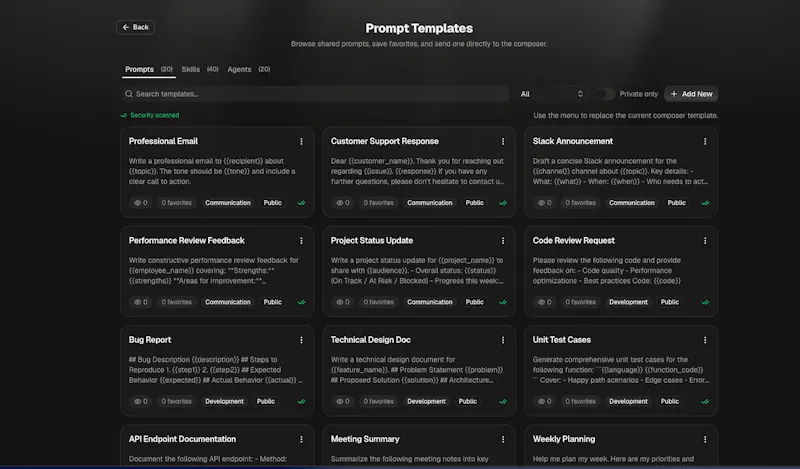The height and width of the screenshot is (469, 800).
Task: Click green checkmark on Code Review Request
Action: (x=705, y=302)
